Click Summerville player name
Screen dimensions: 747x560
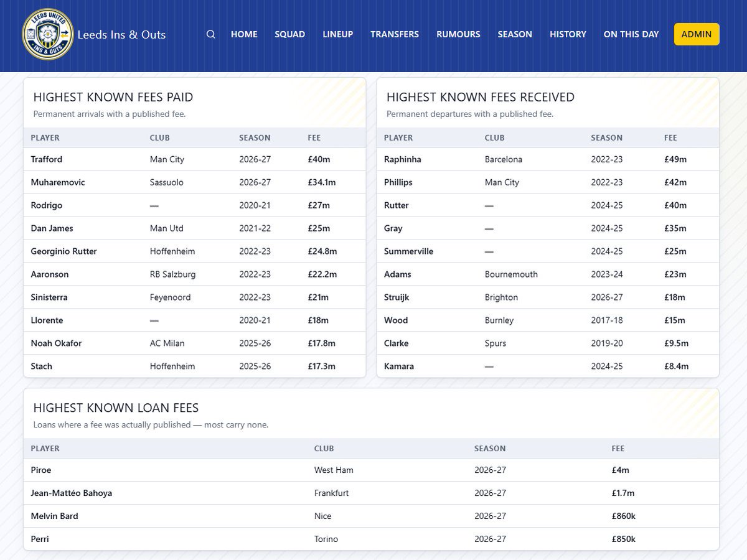(409, 251)
